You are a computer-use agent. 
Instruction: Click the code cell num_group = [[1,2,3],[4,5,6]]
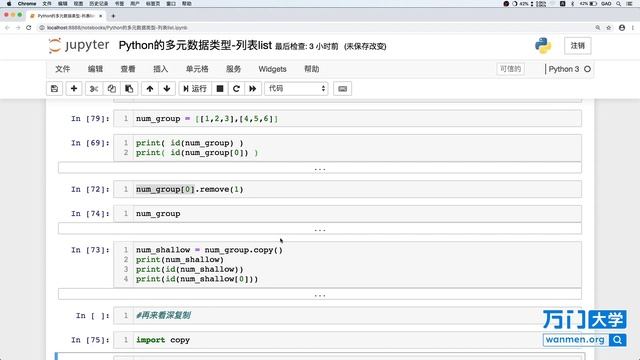[347, 119]
